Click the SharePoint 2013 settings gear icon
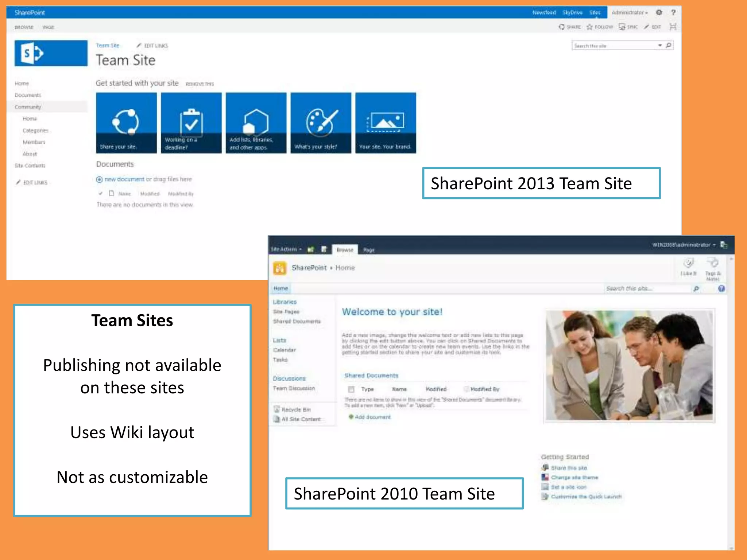747x560 pixels. pyautogui.click(x=659, y=12)
